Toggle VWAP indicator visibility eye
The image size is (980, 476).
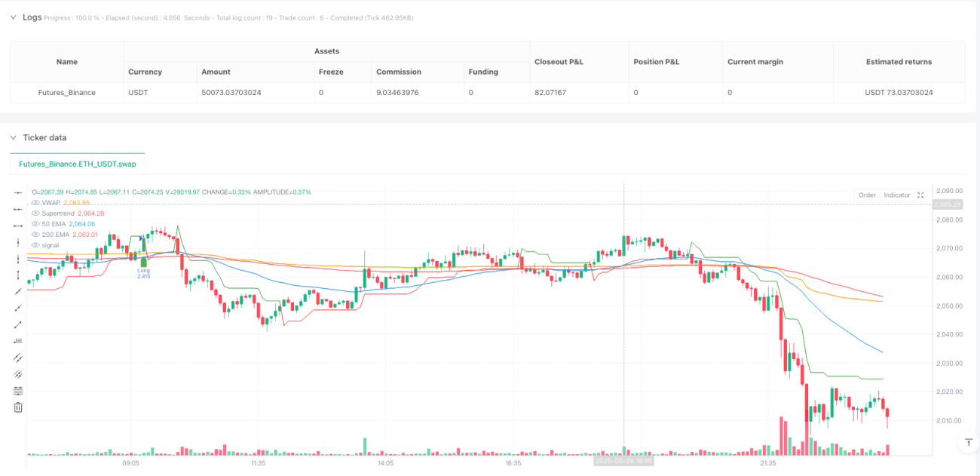[35, 203]
